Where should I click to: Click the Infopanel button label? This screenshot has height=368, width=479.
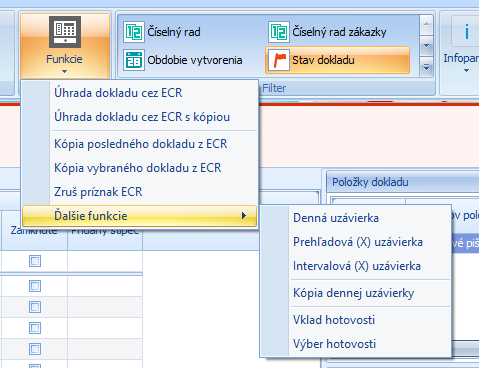461,58
